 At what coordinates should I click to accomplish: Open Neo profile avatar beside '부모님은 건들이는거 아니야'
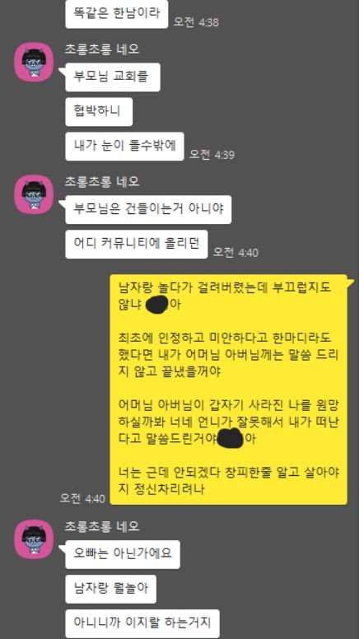(35, 194)
